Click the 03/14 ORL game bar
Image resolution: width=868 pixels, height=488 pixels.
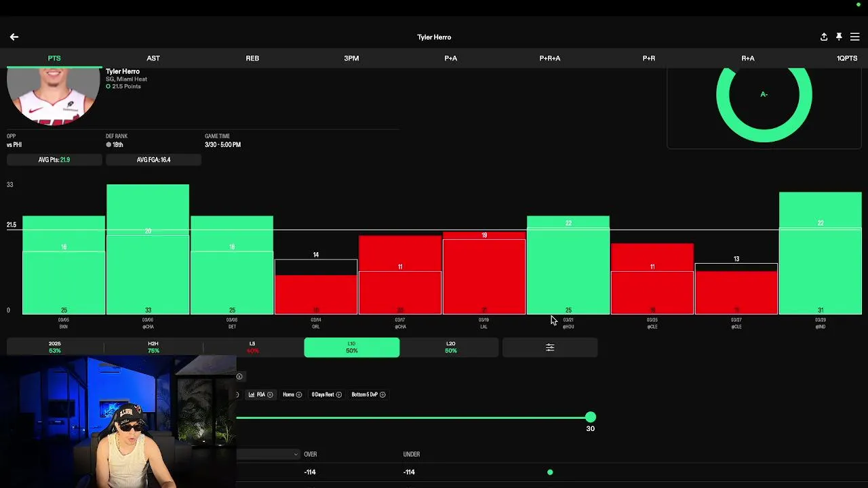[316, 294]
